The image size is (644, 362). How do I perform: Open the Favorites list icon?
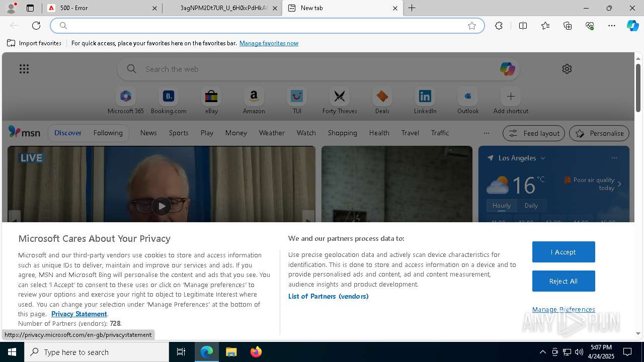click(x=545, y=26)
